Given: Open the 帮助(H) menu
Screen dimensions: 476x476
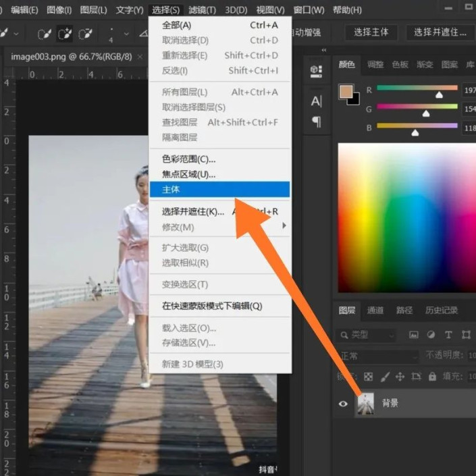Looking at the screenshot, I should coord(347,10).
